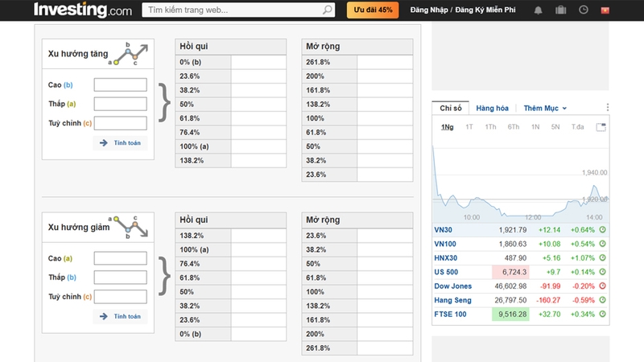644x362 pixels.
Task: Click the VN100 price 1,860.63
Action: (x=513, y=244)
